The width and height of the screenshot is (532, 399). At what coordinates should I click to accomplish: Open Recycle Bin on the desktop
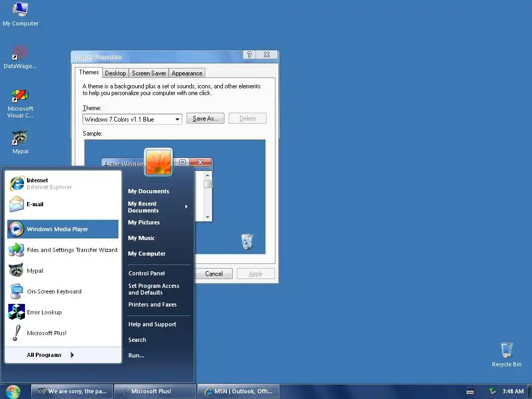(506, 354)
